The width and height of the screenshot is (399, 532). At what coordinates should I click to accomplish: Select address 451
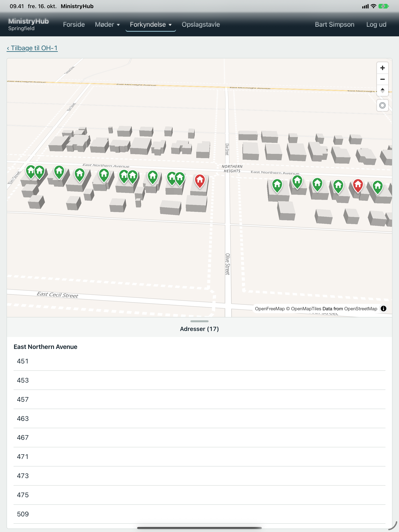point(199,361)
